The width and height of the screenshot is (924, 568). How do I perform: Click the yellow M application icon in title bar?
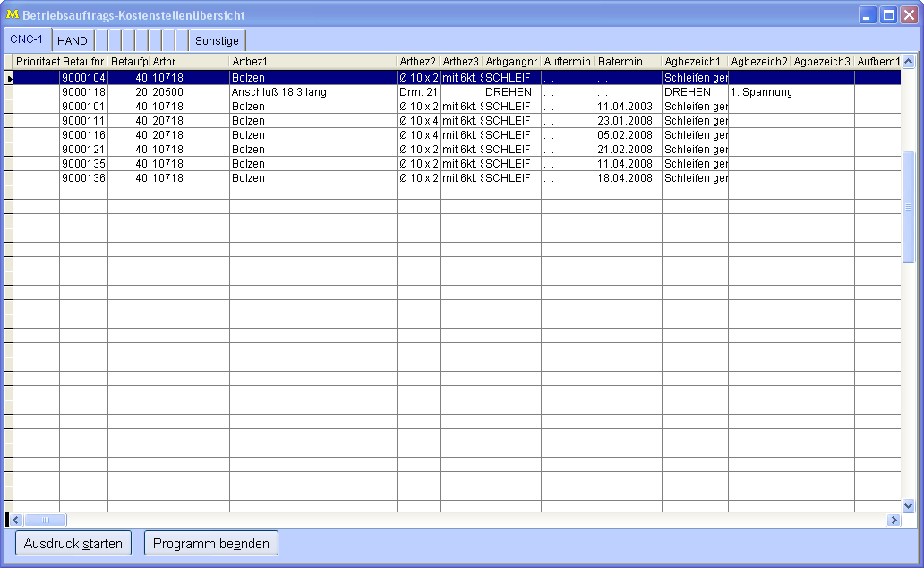[13, 15]
